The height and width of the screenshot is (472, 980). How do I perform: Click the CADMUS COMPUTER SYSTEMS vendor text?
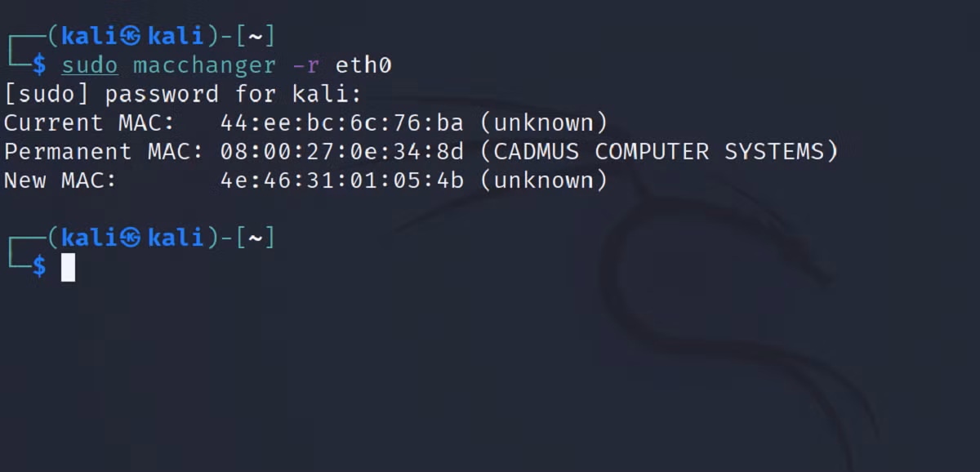[666, 152]
